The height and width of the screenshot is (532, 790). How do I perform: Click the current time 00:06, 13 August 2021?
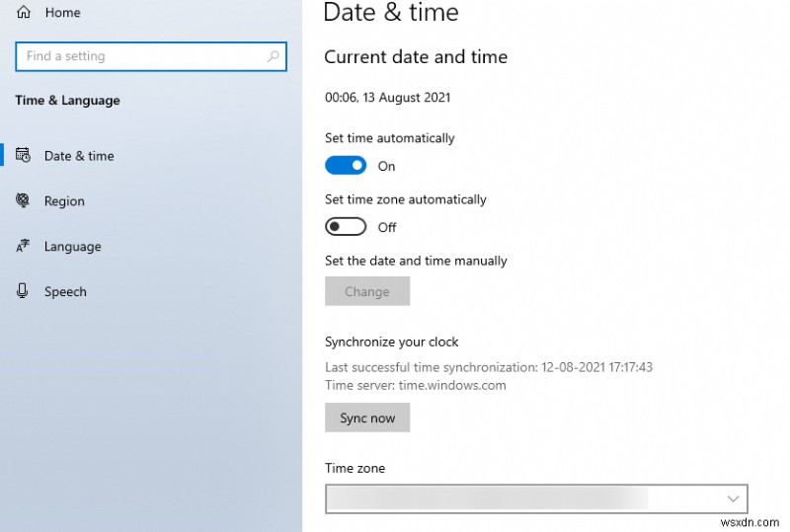click(387, 98)
